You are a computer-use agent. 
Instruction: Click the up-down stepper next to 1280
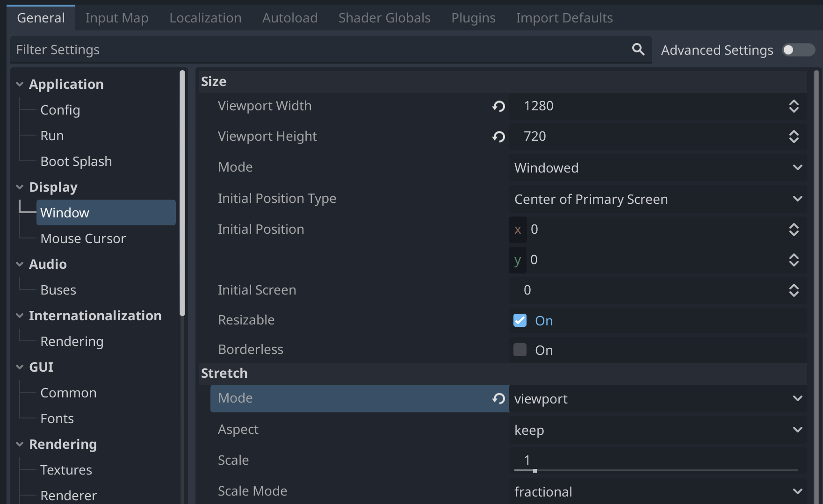click(x=794, y=106)
